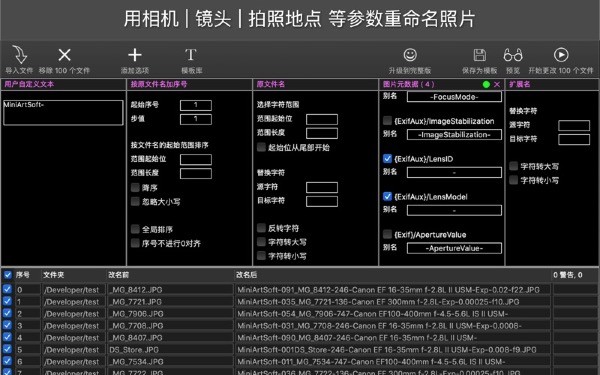The image size is (600, 375).
Task: Enable the 全局排序 checkbox
Action: [x=135, y=229]
